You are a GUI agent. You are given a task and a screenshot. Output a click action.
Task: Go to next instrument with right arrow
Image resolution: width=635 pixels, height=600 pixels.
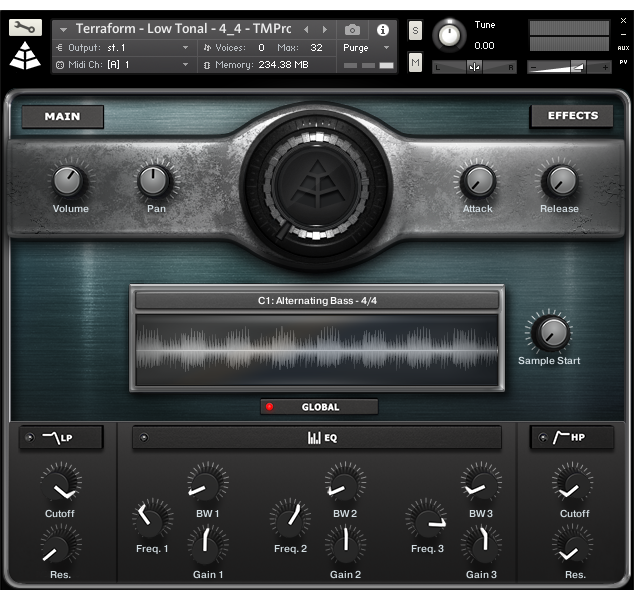click(x=324, y=30)
